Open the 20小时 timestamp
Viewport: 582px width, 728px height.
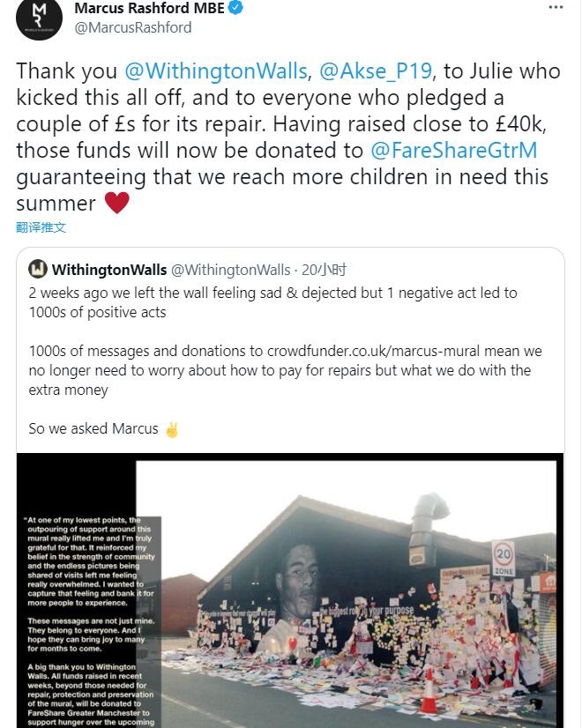click(323, 270)
